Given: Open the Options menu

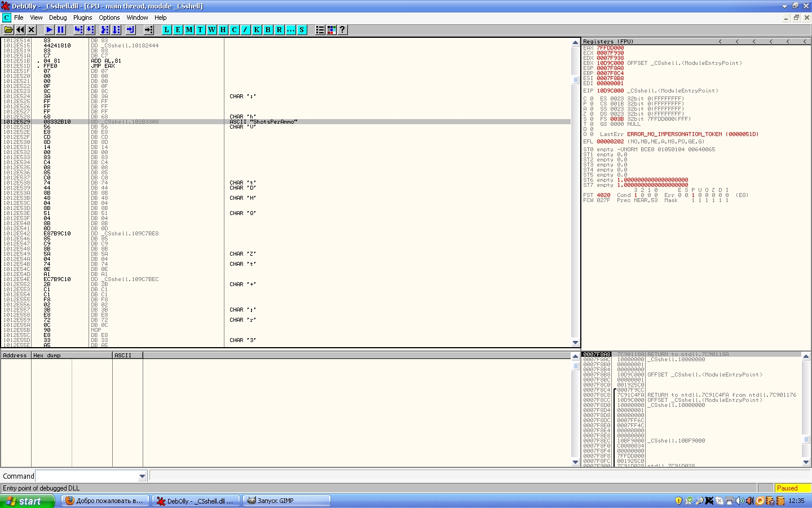Looking at the screenshot, I should [x=109, y=17].
